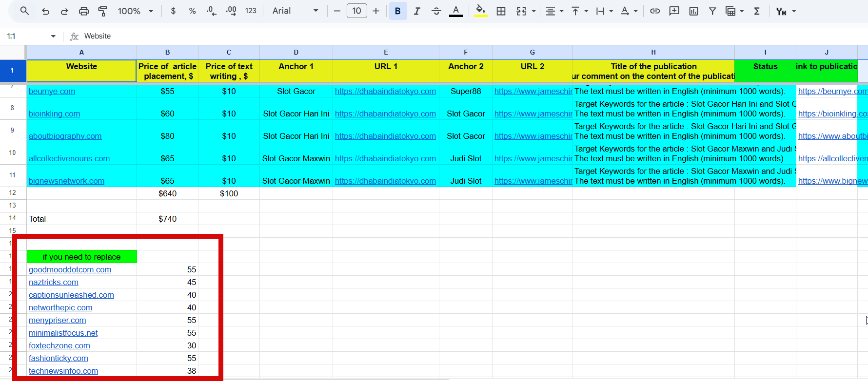Select row 1 header
The width and height of the screenshot is (868, 381).
tap(13, 71)
